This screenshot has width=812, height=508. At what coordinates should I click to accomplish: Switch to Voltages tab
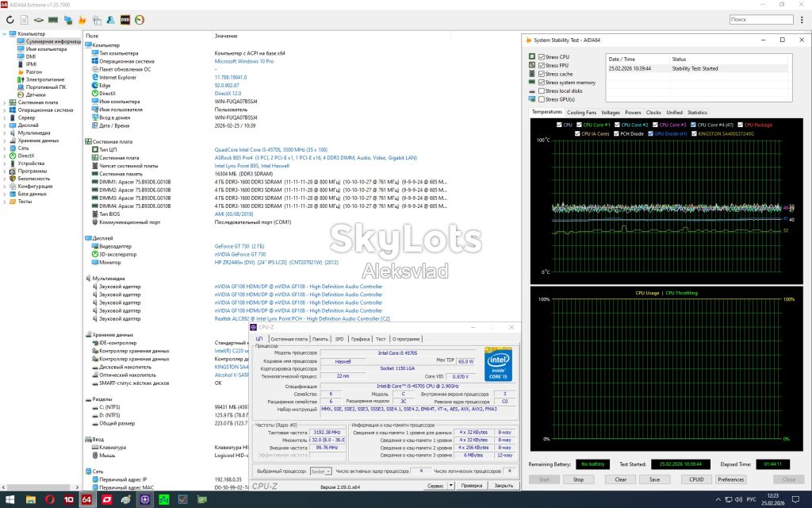611,113
